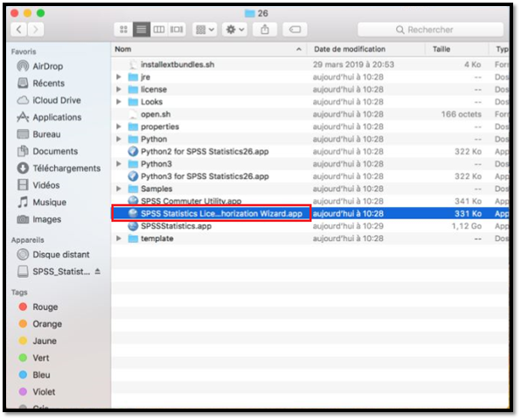Go forward with the right chevron
Screen dimensions: 521x420
click(35, 30)
